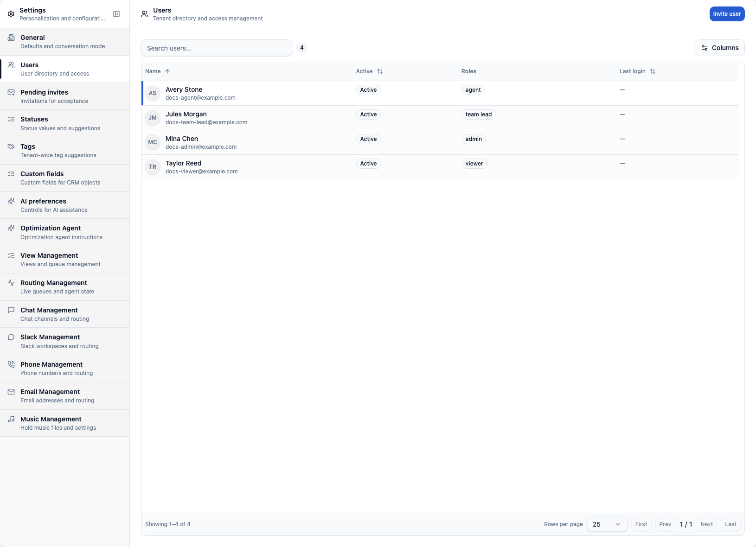The height and width of the screenshot is (547, 756).
Task: Click the Routing Management activity icon
Action: [11, 283]
